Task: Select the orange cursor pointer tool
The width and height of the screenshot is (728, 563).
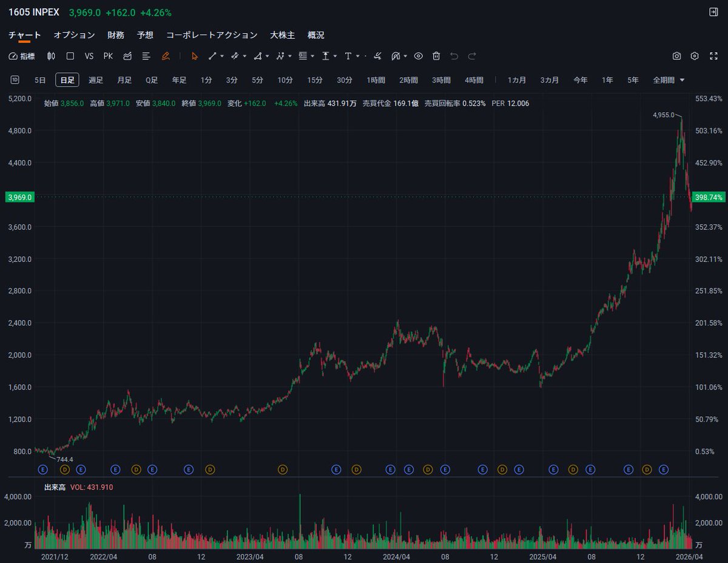Action: coord(195,56)
